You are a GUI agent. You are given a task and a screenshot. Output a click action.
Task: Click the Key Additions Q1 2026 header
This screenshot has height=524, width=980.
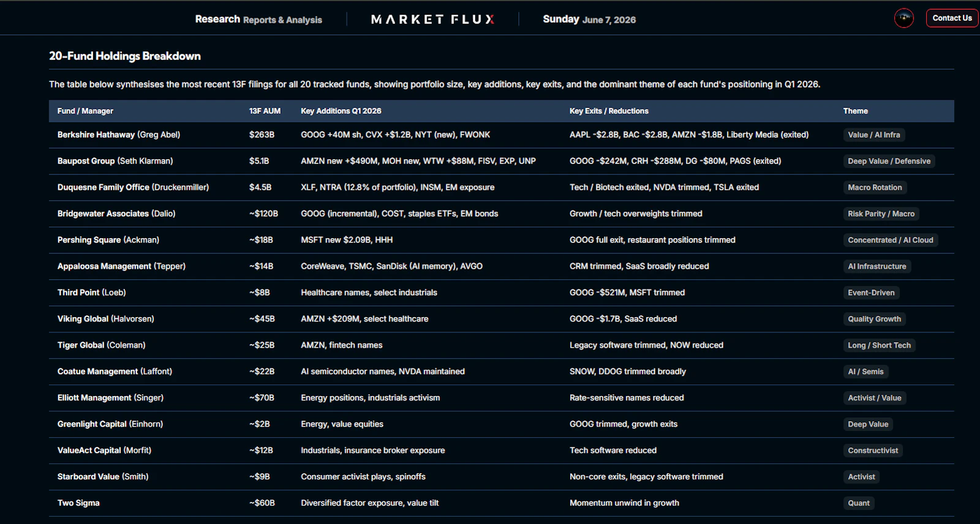(x=341, y=111)
